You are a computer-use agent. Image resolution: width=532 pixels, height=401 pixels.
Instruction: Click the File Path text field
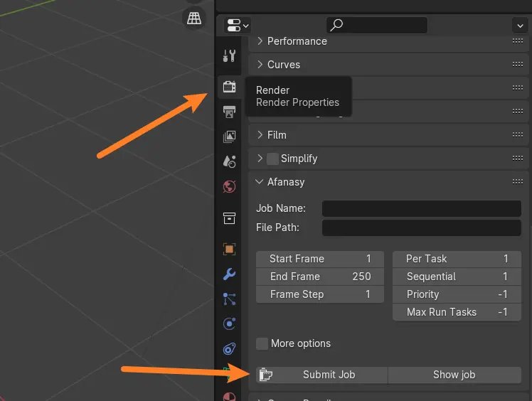point(421,228)
